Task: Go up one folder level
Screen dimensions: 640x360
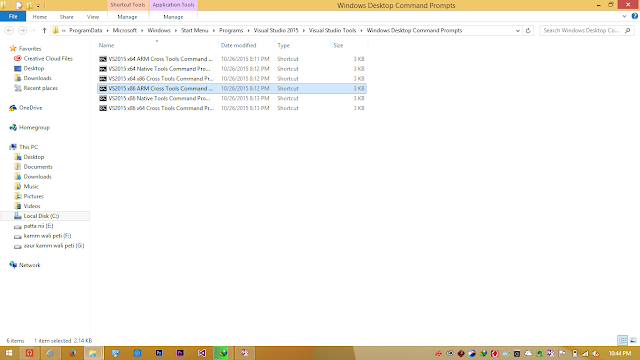Action: [x=44, y=31]
